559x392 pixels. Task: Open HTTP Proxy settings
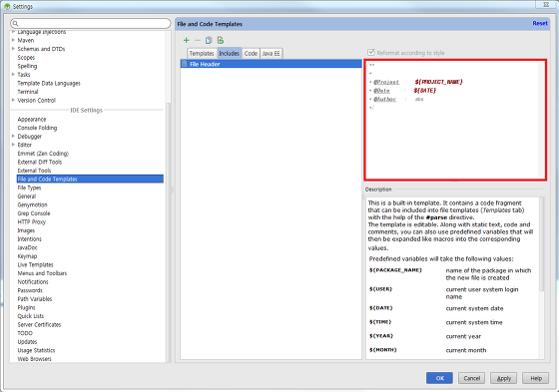coord(32,221)
